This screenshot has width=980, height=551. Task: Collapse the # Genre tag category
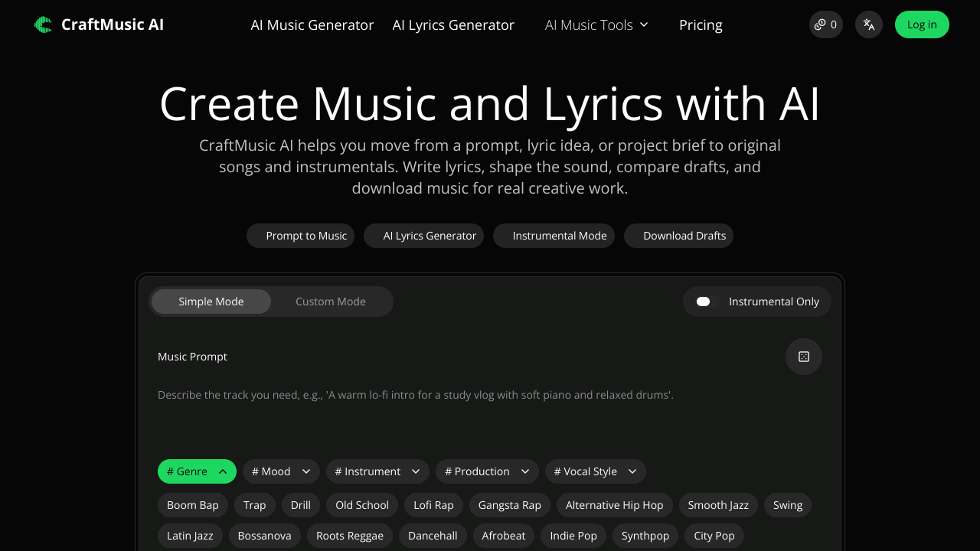click(197, 471)
